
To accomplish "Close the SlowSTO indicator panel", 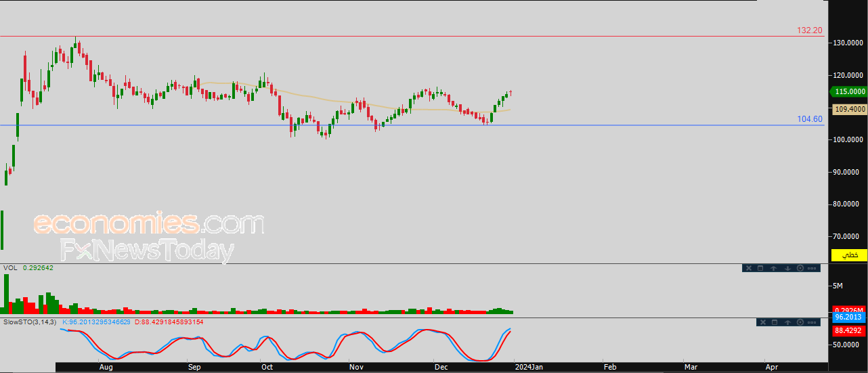I will [762, 322].
